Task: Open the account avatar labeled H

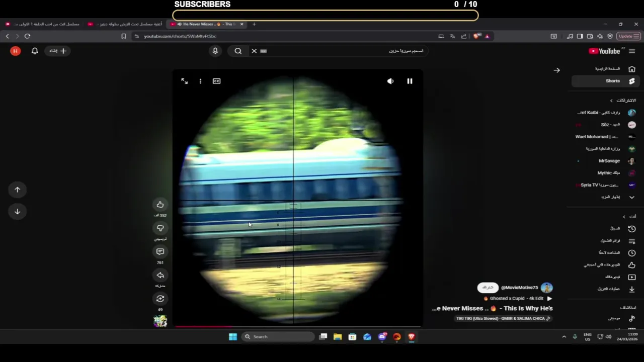Action: click(x=15, y=51)
